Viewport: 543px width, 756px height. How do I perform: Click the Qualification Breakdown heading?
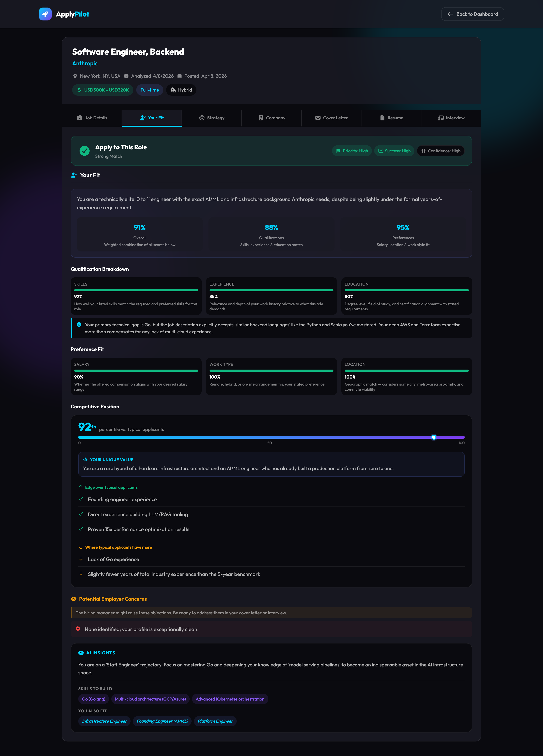(100, 269)
